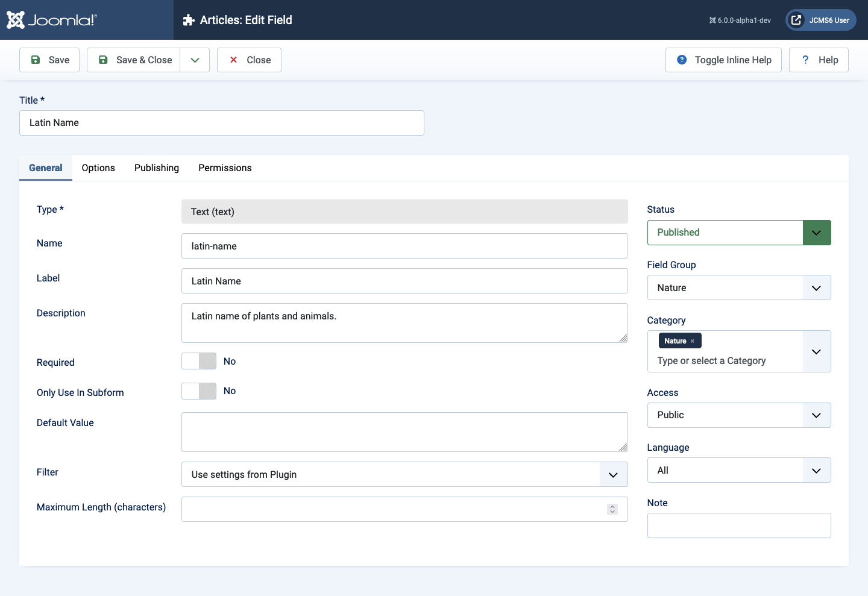Click the blue Toggle Inline Help question icon
The width and height of the screenshot is (868, 596).
tap(682, 60)
